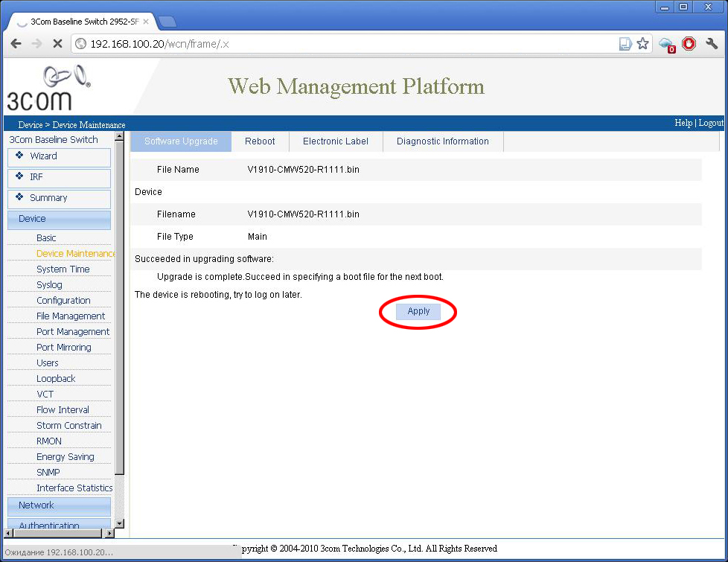
Task: Click the browser forward arrow
Action: (36, 44)
